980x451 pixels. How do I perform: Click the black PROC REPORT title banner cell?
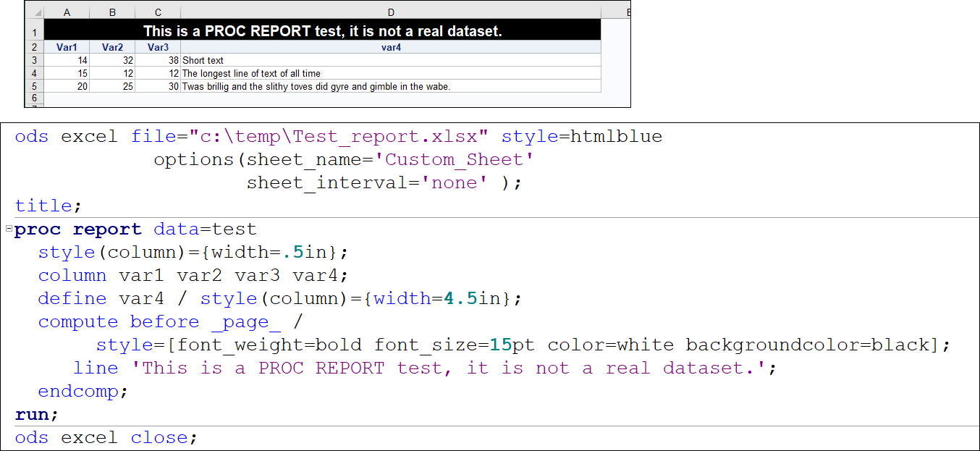pos(322,30)
